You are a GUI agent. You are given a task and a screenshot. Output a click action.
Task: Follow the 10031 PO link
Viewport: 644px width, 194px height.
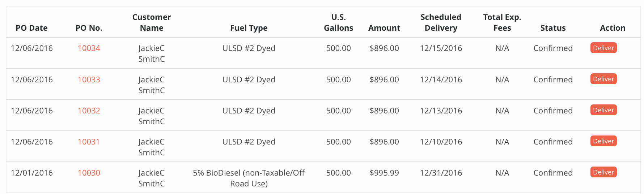tap(89, 142)
